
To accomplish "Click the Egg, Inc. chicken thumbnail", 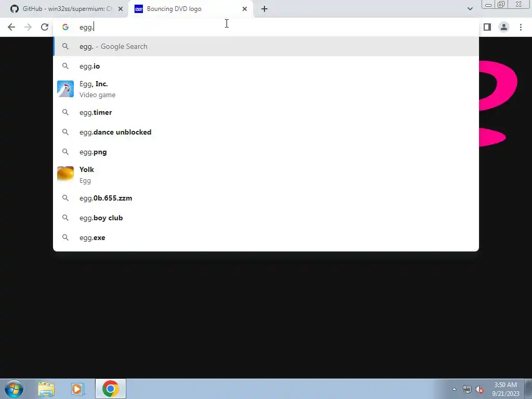I will coord(65,89).
